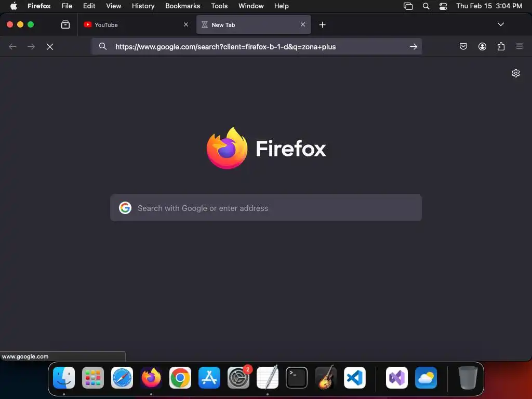
Task: Open Firefox View button in tab bar
Action: click(65, 24)
